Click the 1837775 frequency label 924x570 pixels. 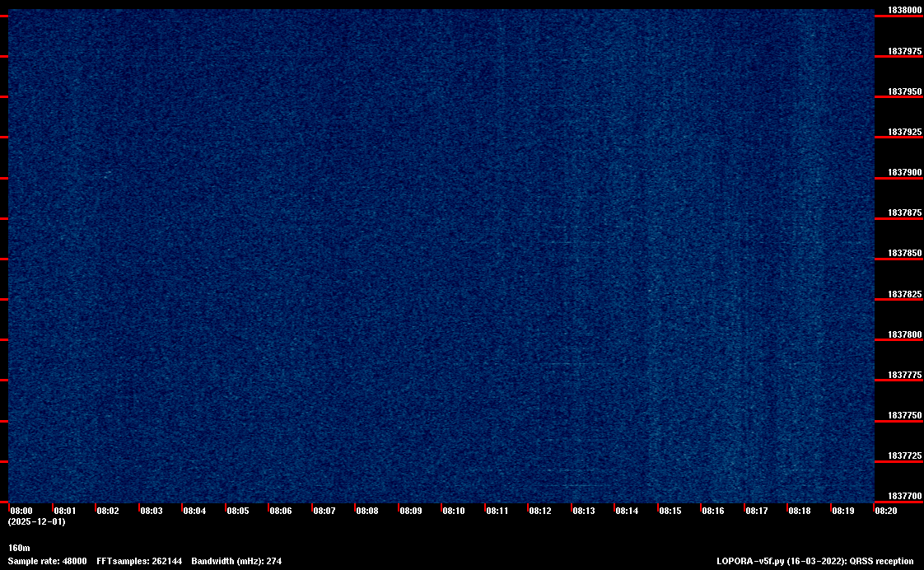click(904, 375)
